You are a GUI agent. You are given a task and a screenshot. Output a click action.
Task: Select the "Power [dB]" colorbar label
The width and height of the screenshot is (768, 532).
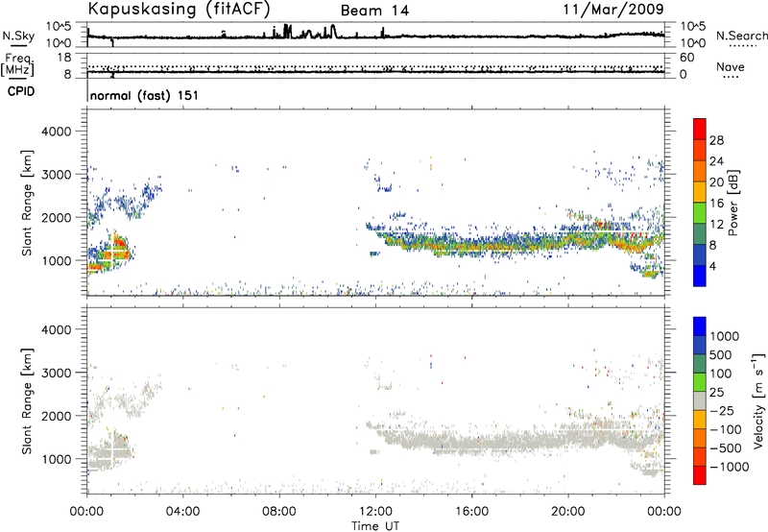(x=732, y=203)
